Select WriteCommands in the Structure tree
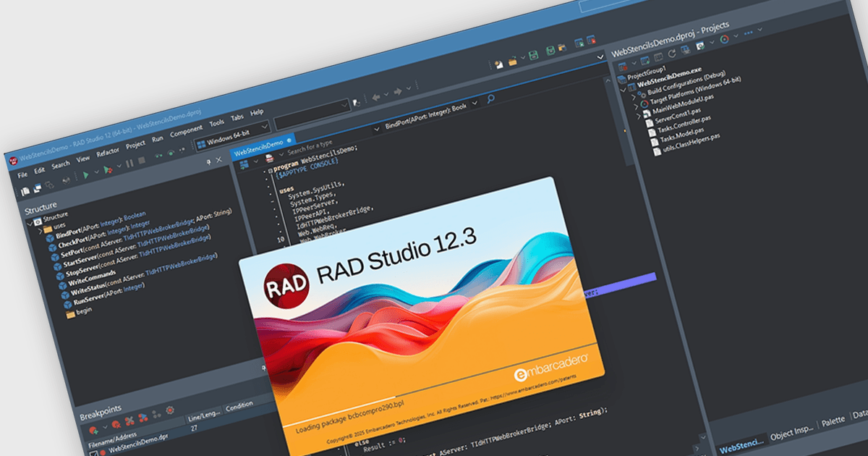 pos(92,278)
